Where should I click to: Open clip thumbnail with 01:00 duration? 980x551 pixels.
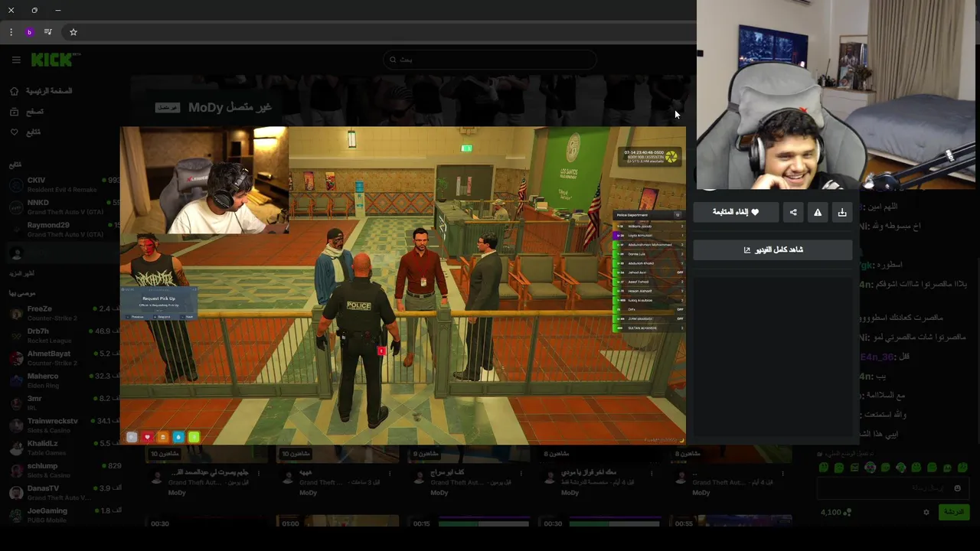[337, 523]
